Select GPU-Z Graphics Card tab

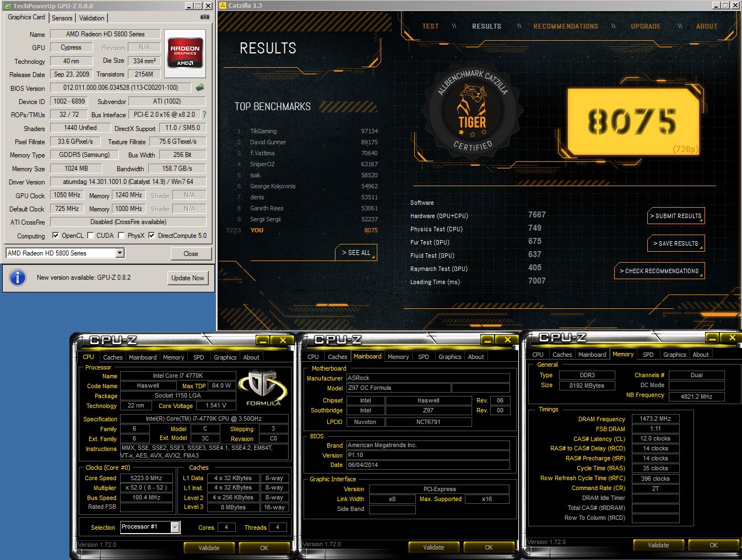click(26, 17)
